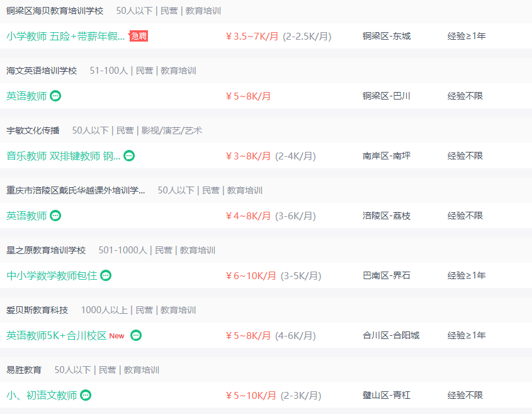Open 英语教师5K+合川校区 job posting

56,335
